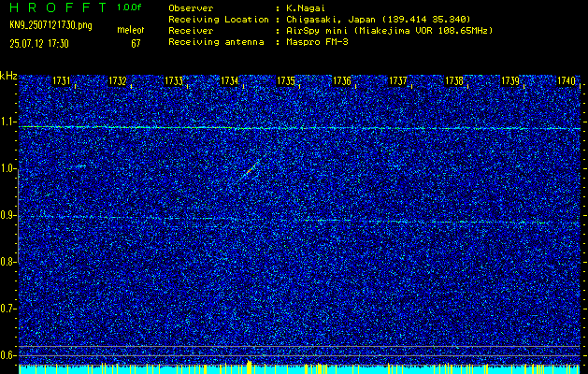Screen dimensions: 588x374
Task: Click the 1735 time marker
Action: point(286,80)
